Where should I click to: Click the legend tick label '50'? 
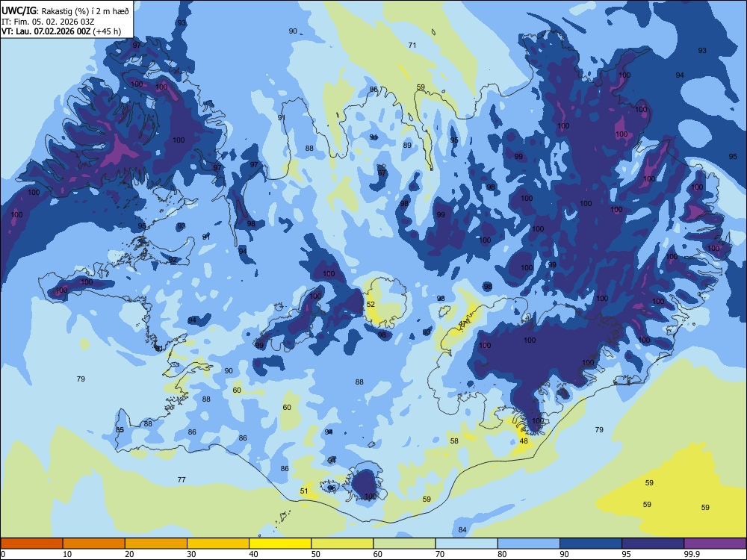pos(316,554)
